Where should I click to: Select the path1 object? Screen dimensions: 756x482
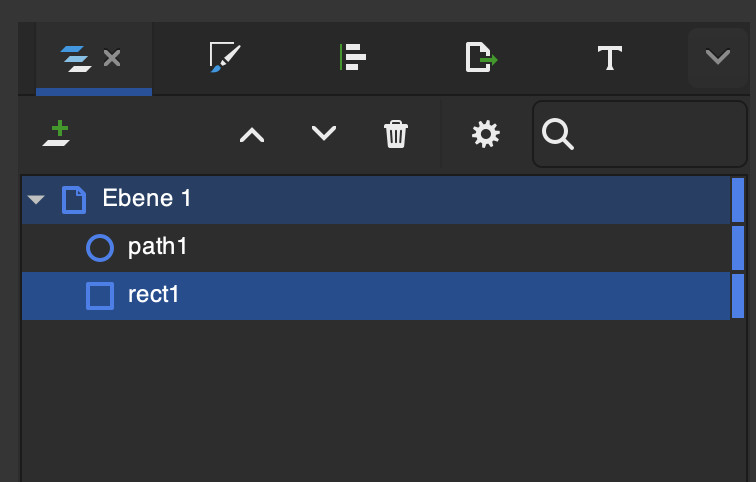158,247
